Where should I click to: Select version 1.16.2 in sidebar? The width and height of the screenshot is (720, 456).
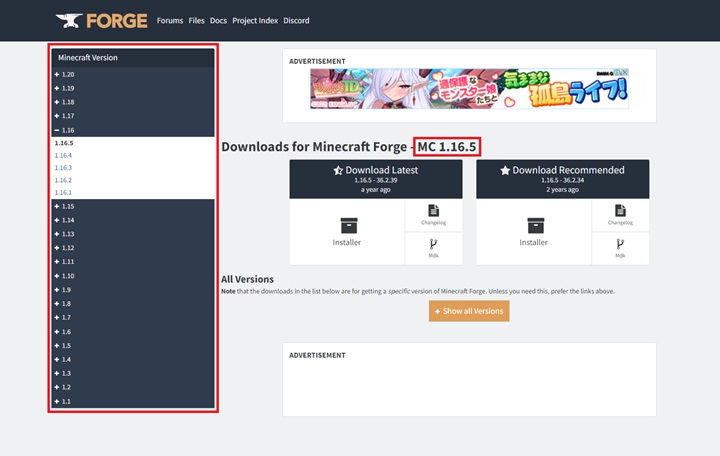(x=63, y=180)
